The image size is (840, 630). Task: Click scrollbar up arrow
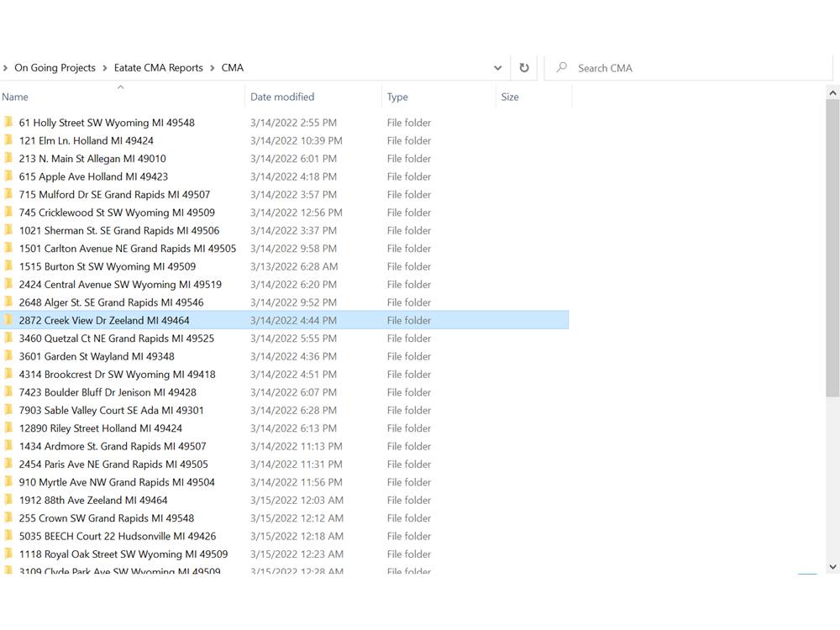[x=832, y=93]
